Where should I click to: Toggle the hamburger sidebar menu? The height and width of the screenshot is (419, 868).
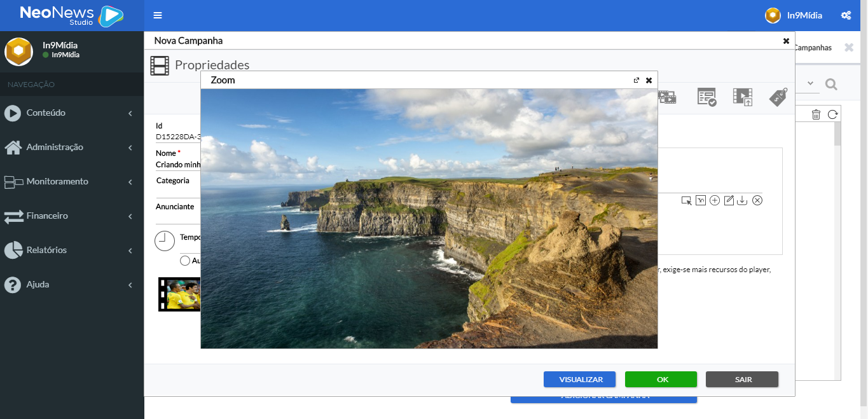158,15
